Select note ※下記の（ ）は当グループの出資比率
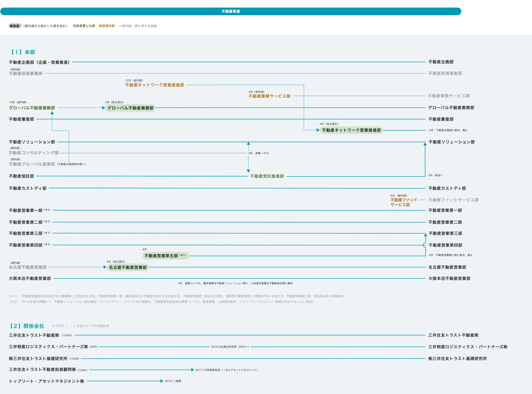 [81, 326]
